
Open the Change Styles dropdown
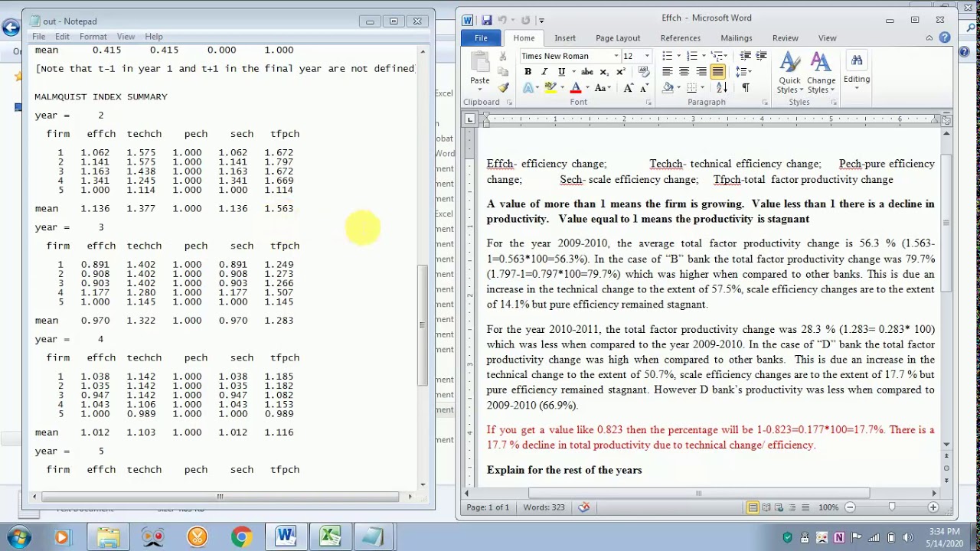point(821,73)
